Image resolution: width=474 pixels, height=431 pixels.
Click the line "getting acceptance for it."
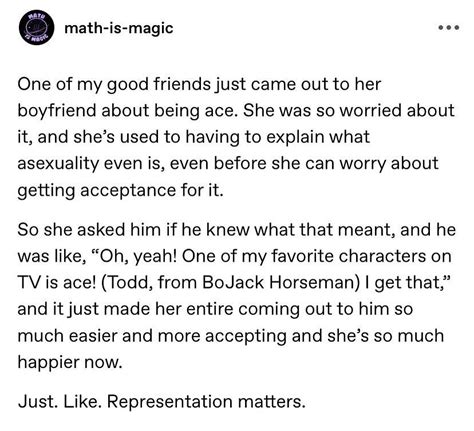pyautogui.click(x=120, y=191)
